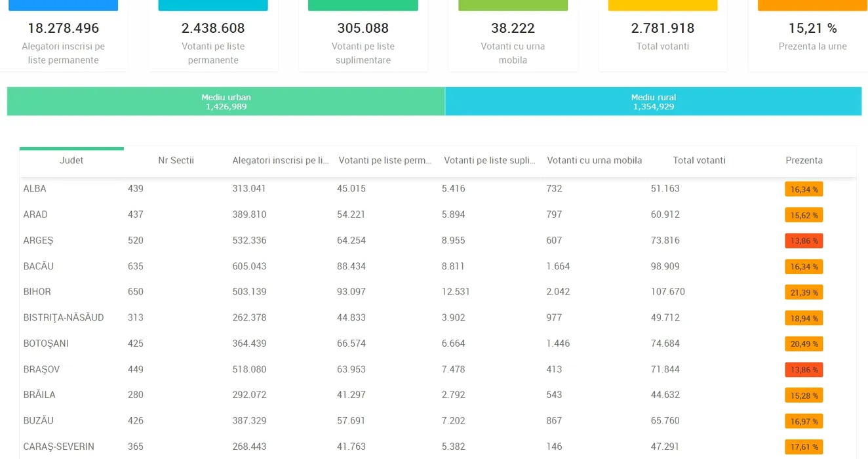Click the Votanti pe liste suplimentare card
Screen dimensions: 868x459
click(363, 39)
